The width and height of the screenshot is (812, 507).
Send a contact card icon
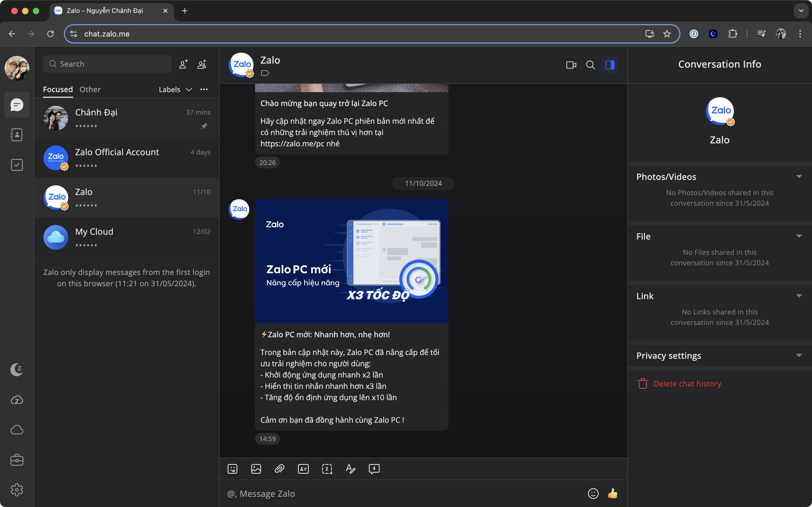pos(303,469)
